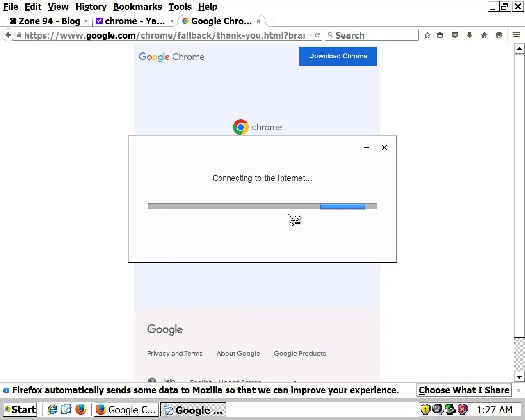Click the yellow shield tray icon
The height and width of the screenshot is (420, 525).
coord(425,409)
